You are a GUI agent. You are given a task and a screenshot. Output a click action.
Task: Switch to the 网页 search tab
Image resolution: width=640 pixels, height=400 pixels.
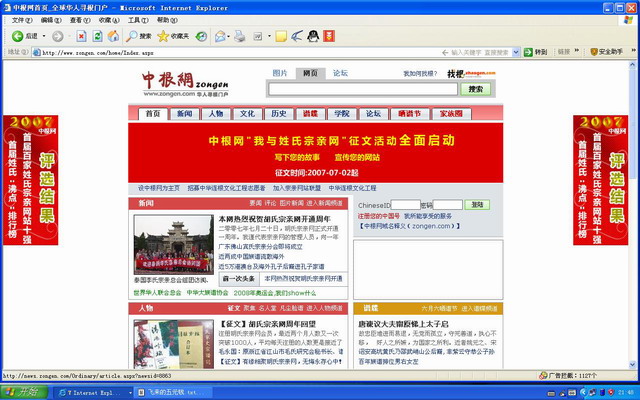(310, 73)
